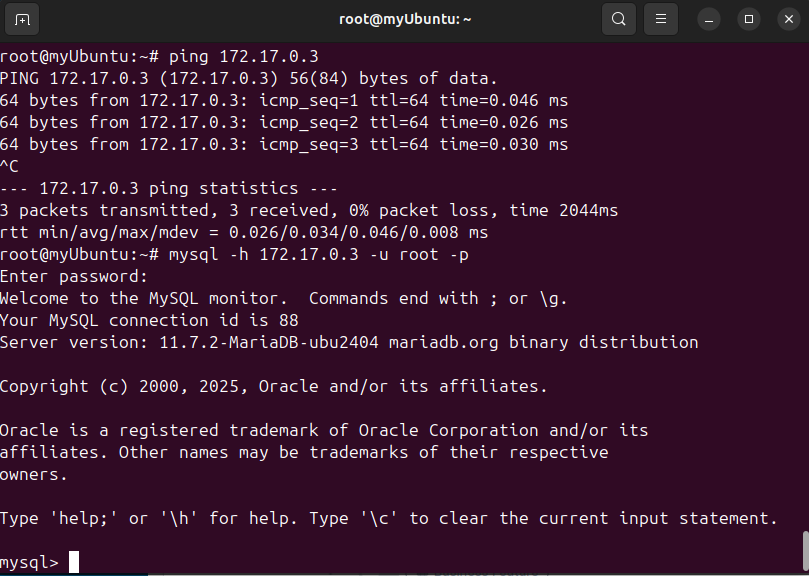Click the 'owners.' line
The image size is (809, 576).
pos(34,474)
